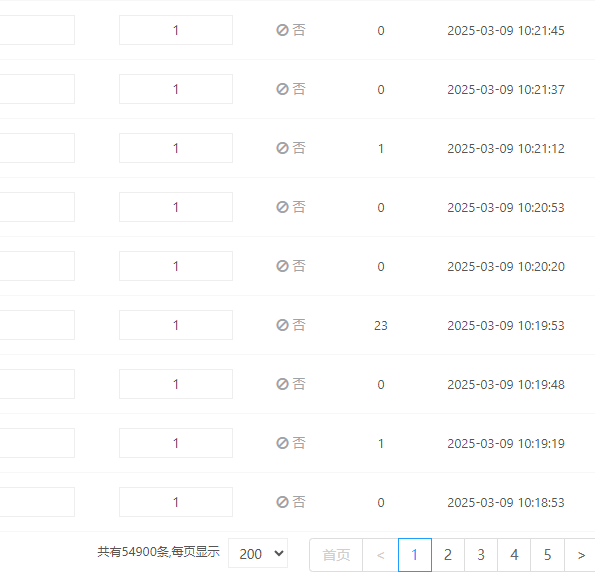Click the 否 status icon in the 10:21:12 row
Screen dimensions: 595x582
pos(291,148)
